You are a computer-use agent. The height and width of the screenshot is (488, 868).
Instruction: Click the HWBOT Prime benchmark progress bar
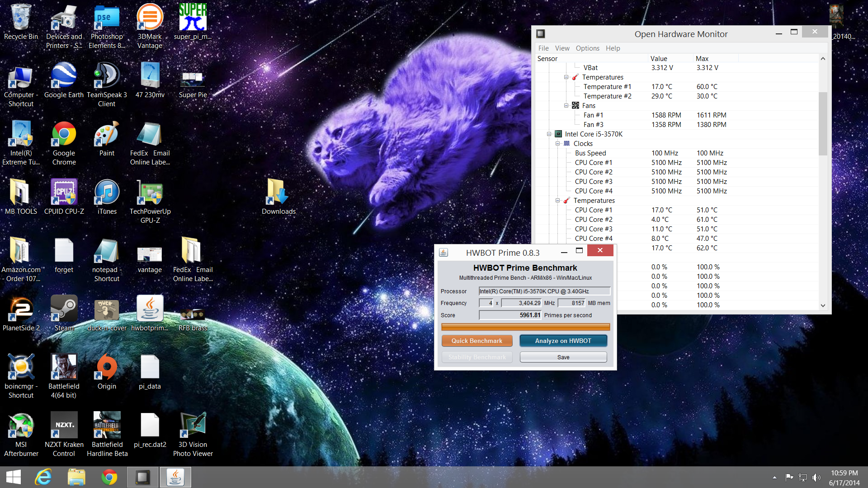coord(525,327)
